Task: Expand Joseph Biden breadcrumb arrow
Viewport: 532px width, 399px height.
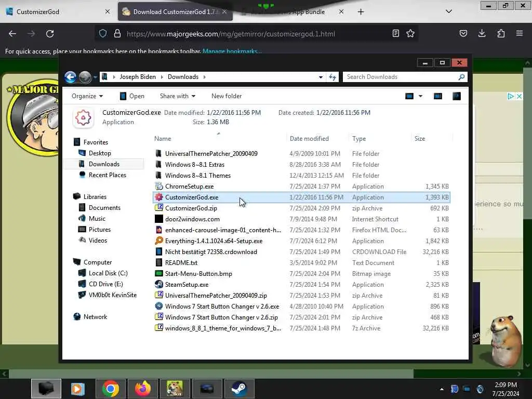Action: (x=162, y=77)
